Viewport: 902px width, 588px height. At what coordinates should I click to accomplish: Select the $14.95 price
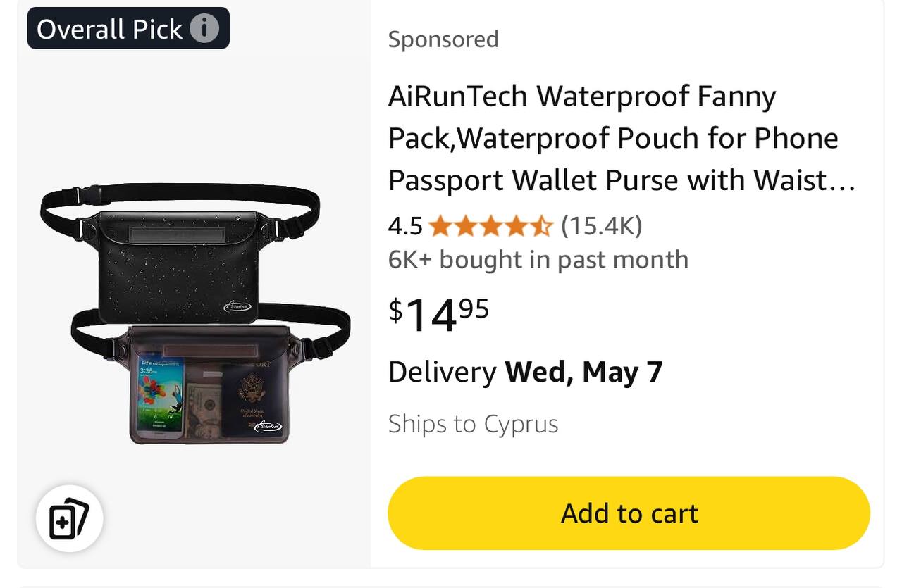point(438,314)
